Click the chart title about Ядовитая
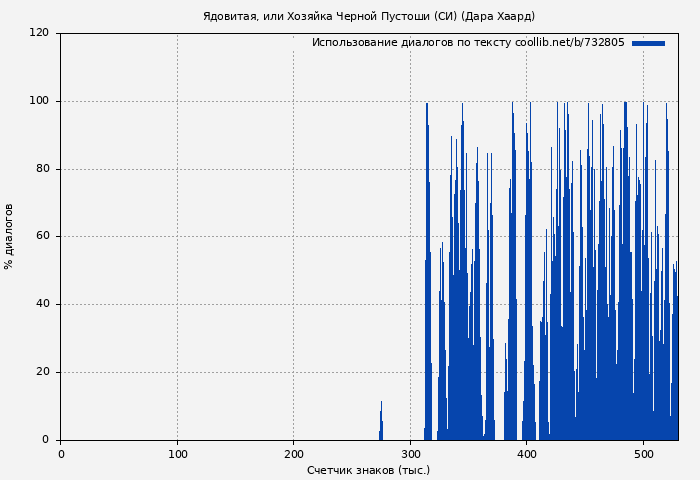 tap(368, 16)
